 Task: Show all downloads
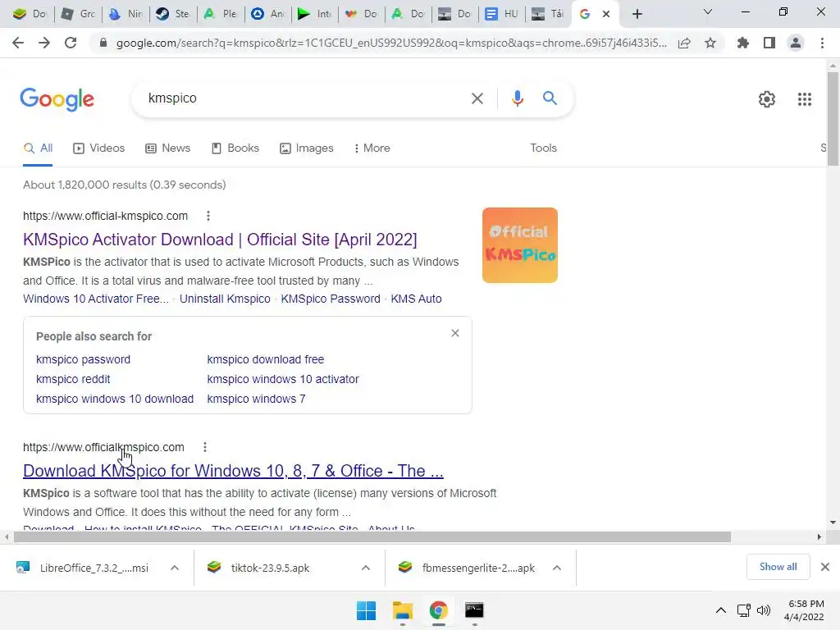coord(778,567)
